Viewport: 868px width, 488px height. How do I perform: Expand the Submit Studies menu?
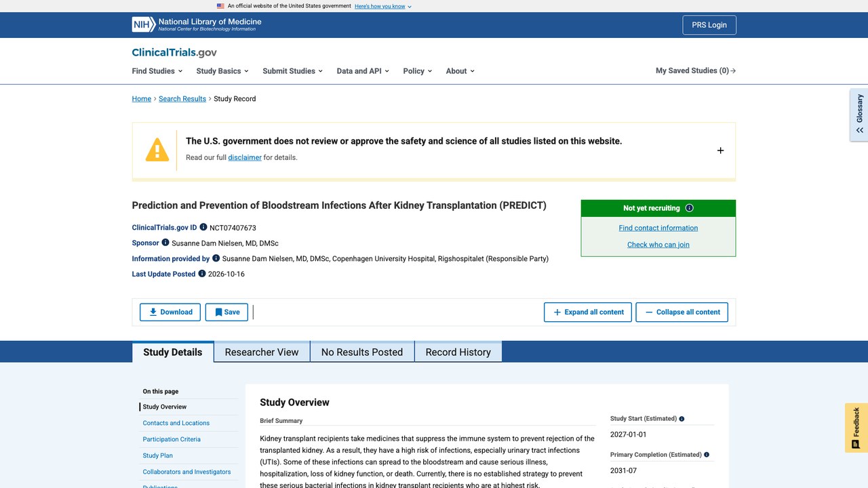pyautogui.click(x=293, y=70)
